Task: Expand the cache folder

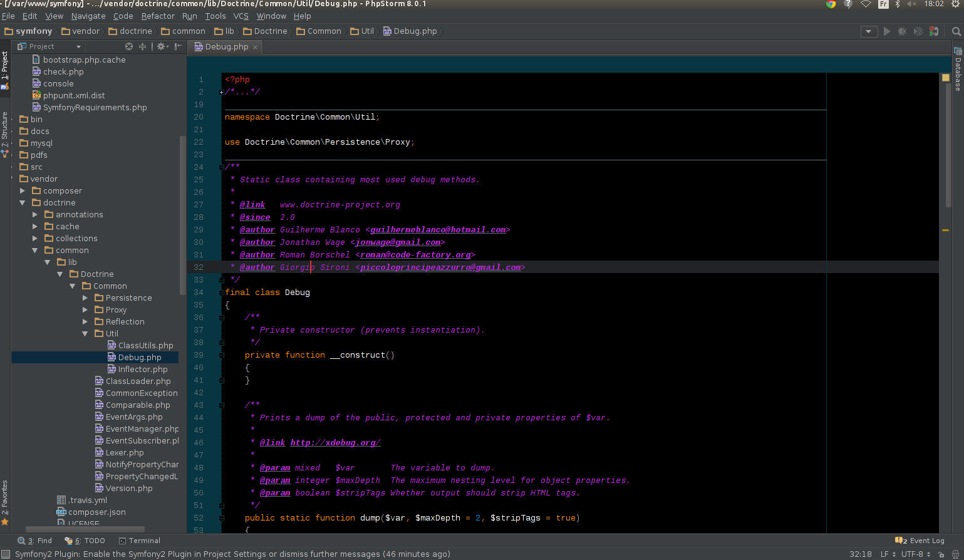Action: point(35,227)
